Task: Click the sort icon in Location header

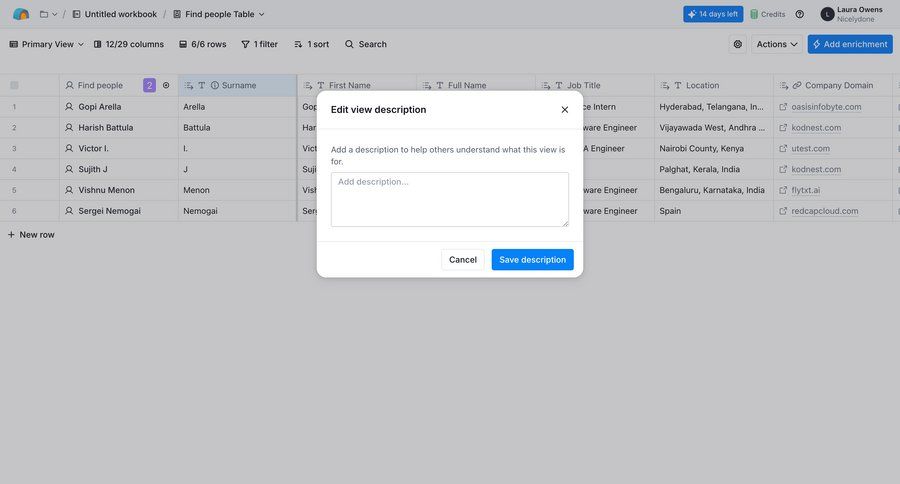Action: pyautogui.click(x=665, y=86)
